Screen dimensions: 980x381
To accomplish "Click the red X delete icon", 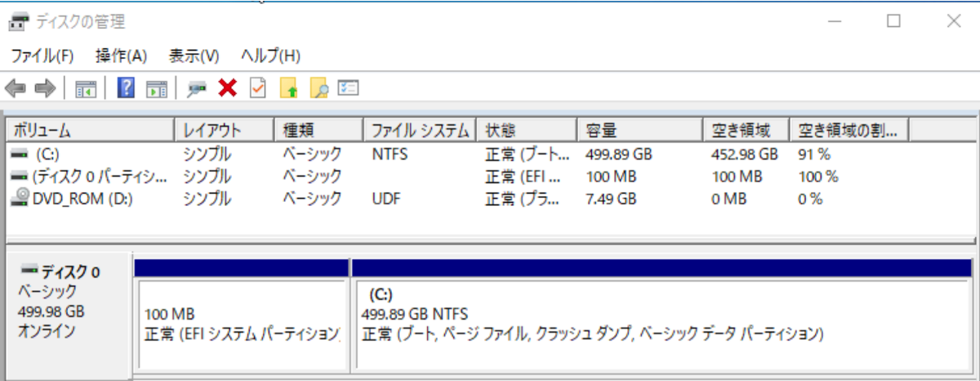I will [x=227, y=88].
